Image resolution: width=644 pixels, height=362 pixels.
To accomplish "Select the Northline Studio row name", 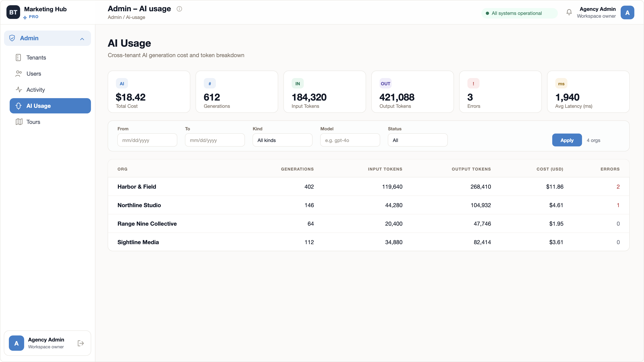I will click(x=139, y=205).
